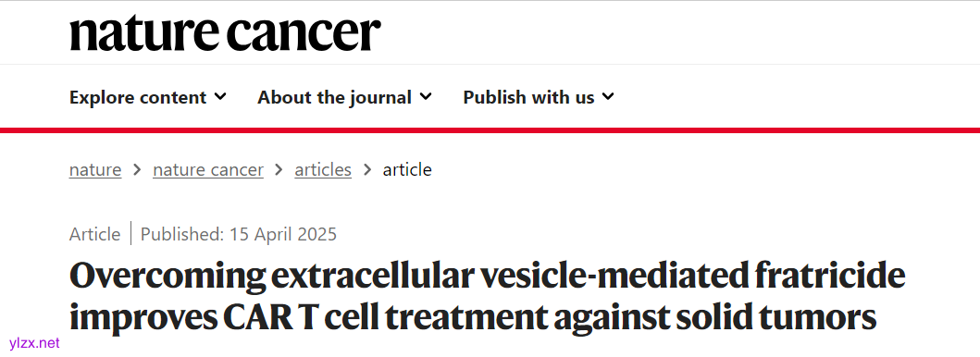Follow the nature breadcrumb link
980x357 pixels.
tap(95, 170)
